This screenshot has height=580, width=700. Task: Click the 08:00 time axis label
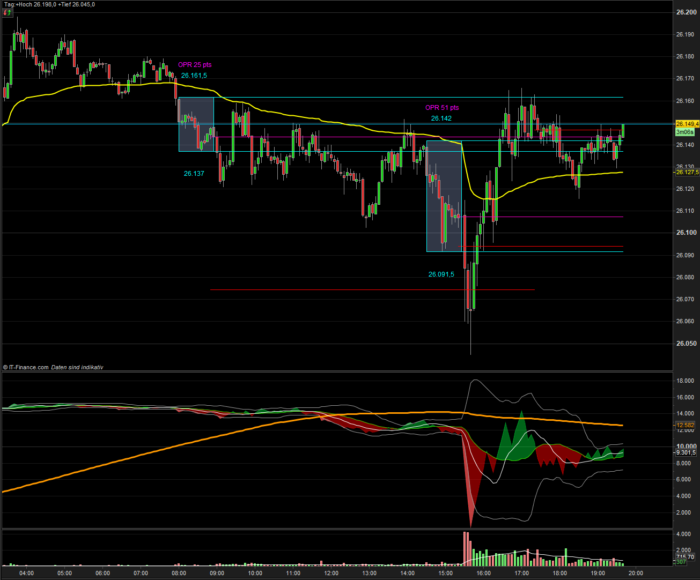tap(179, 573)
